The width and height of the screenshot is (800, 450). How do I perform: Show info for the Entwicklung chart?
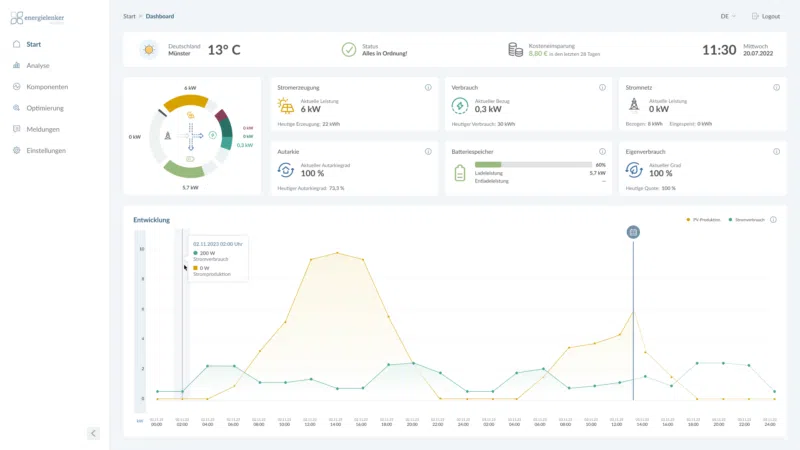773,219
